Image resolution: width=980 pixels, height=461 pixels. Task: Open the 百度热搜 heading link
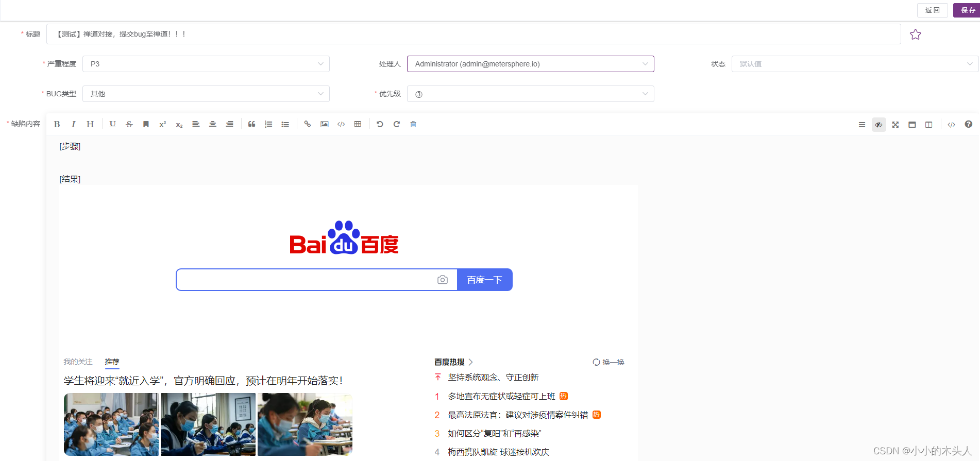[453, 362]
